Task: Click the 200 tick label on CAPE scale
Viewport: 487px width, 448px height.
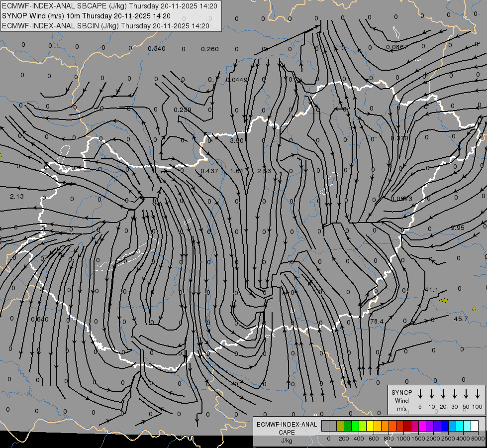Action: coord(344,439)
